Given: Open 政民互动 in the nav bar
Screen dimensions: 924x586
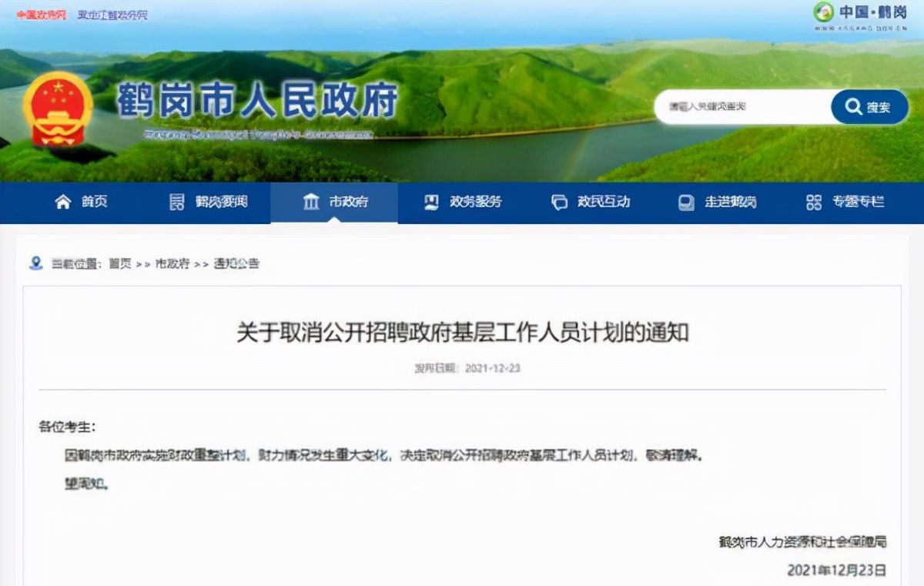Looking at the screenshot, I should (591, 203).
